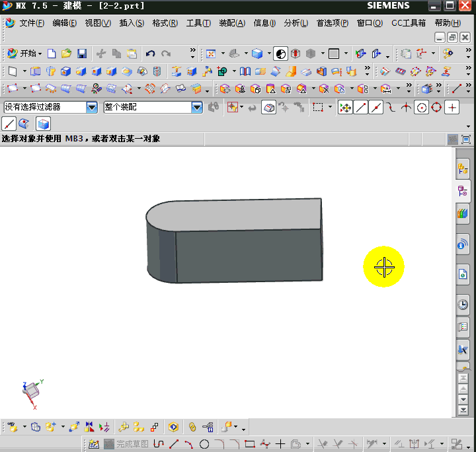476x452 pixels.
Task: Select the Line tool in sketch toolbar
Action: coord(174,444)
